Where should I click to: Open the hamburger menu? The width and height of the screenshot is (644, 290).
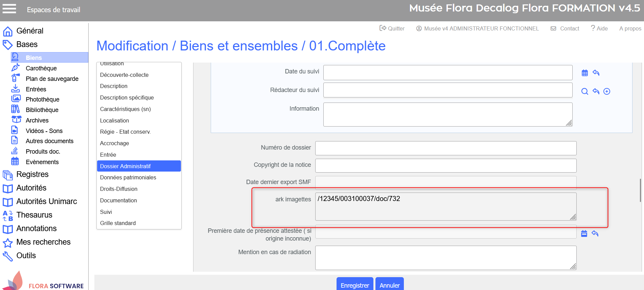[x=9, y=9]
